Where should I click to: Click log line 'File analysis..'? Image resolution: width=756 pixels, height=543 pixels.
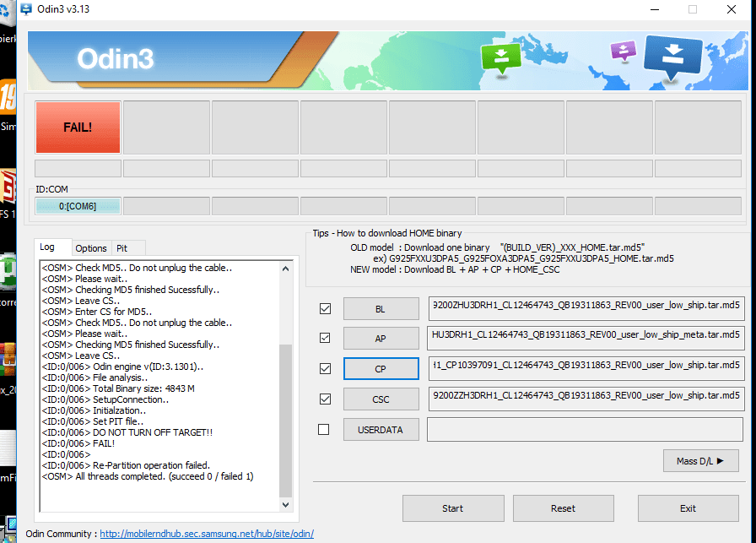pos(95,378)
